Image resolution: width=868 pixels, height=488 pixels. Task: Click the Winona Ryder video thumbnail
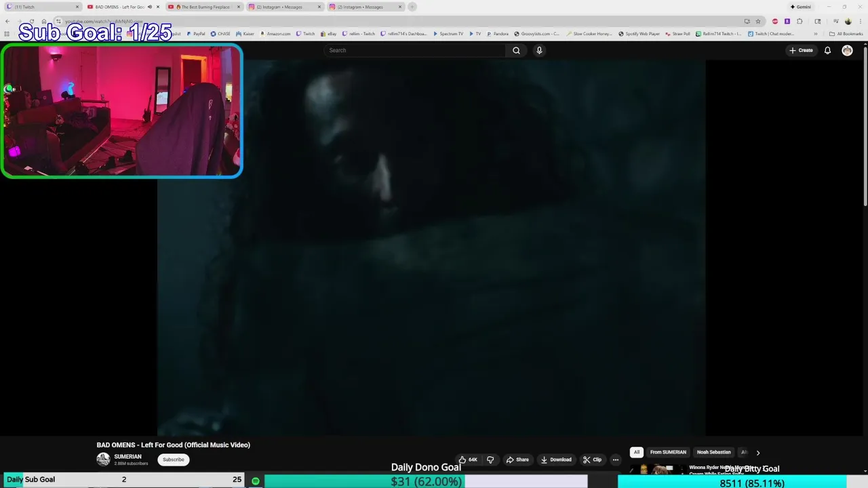[x=656, y=469]
